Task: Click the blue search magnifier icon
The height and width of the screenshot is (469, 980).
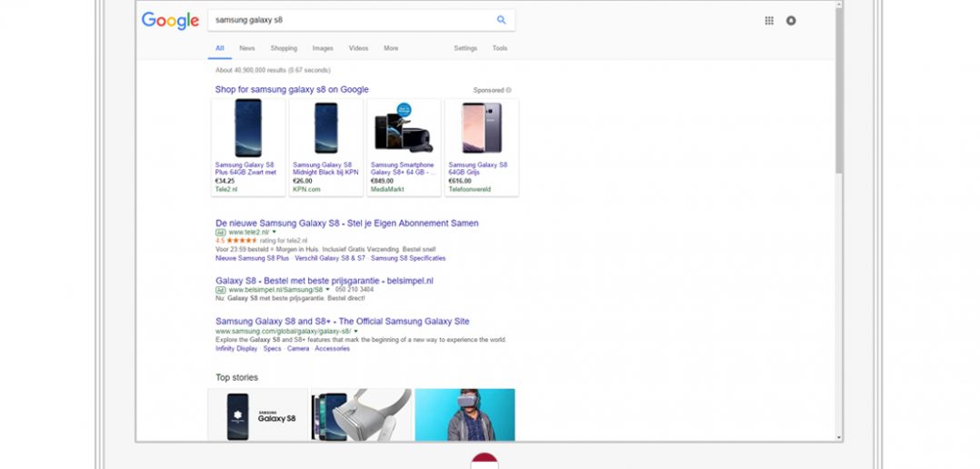Action: pos(501,20)
